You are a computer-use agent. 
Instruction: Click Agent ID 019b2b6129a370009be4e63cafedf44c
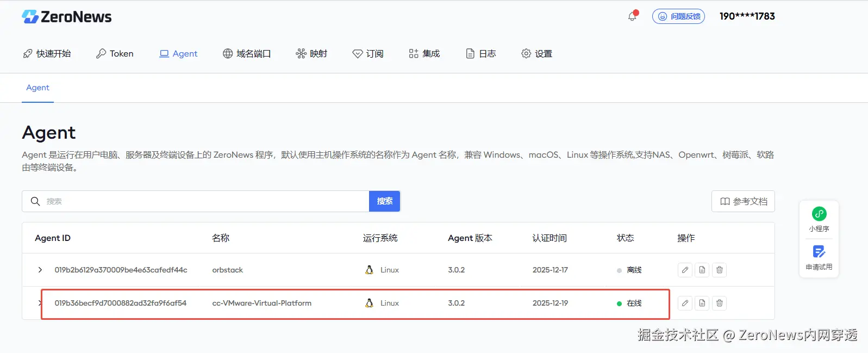pyautogui.click(x=121, y=270)
